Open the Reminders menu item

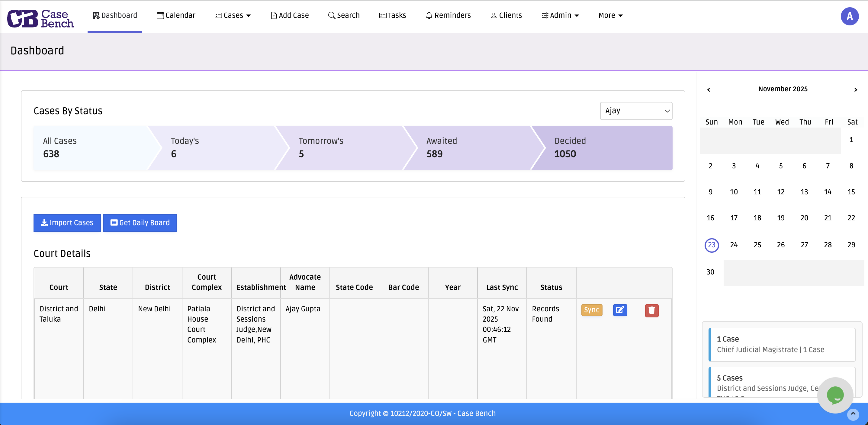click(x=448, y=15)
